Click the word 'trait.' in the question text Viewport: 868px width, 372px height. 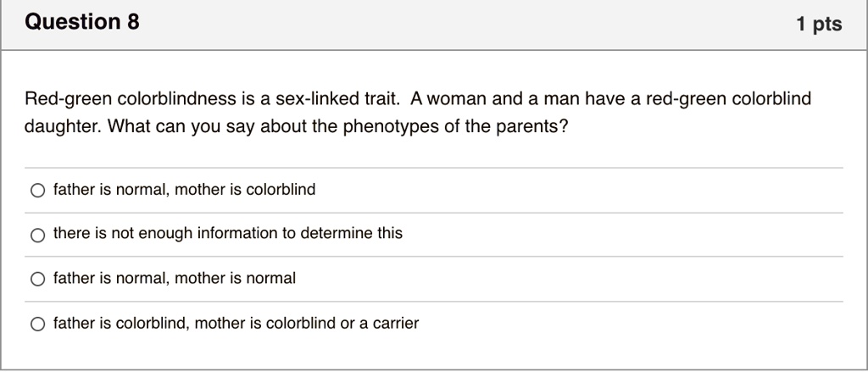click(x=382, y=99)
